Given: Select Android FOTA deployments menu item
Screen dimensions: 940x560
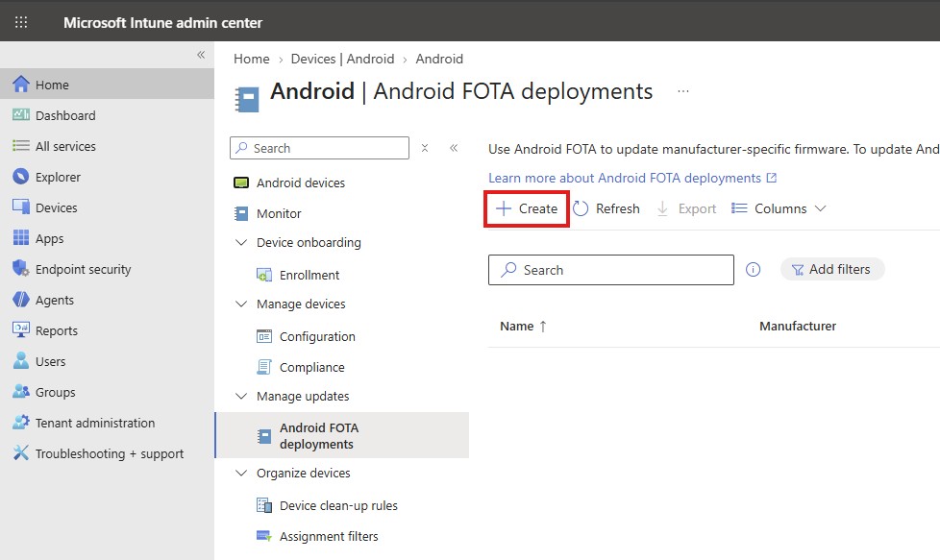Looking at the screenshot, I should click(x=342, y=435).
